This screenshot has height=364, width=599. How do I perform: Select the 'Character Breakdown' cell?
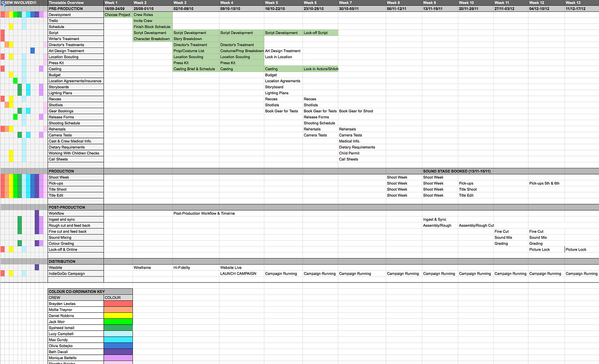pyautogui.click(x=153, y=39)
